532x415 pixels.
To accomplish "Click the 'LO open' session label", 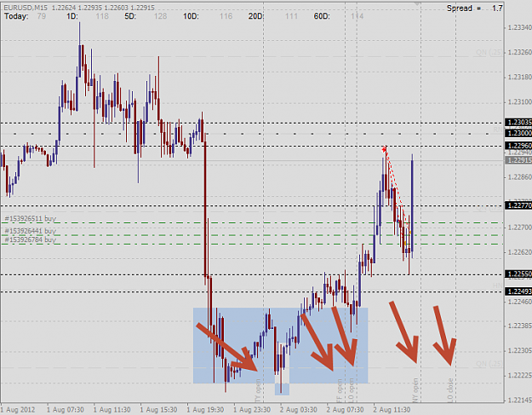I will coord(352,390).
